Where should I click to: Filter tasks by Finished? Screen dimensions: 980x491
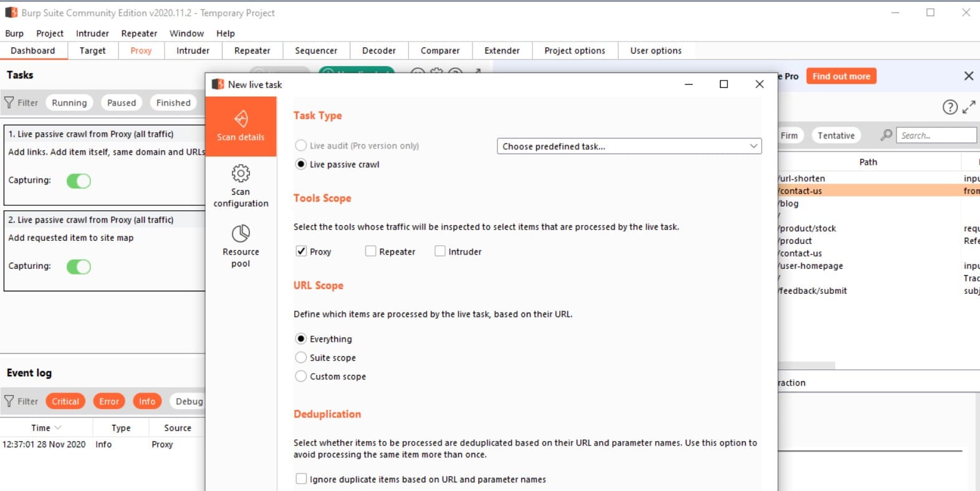pyautogui.click(x=173, y=102)
